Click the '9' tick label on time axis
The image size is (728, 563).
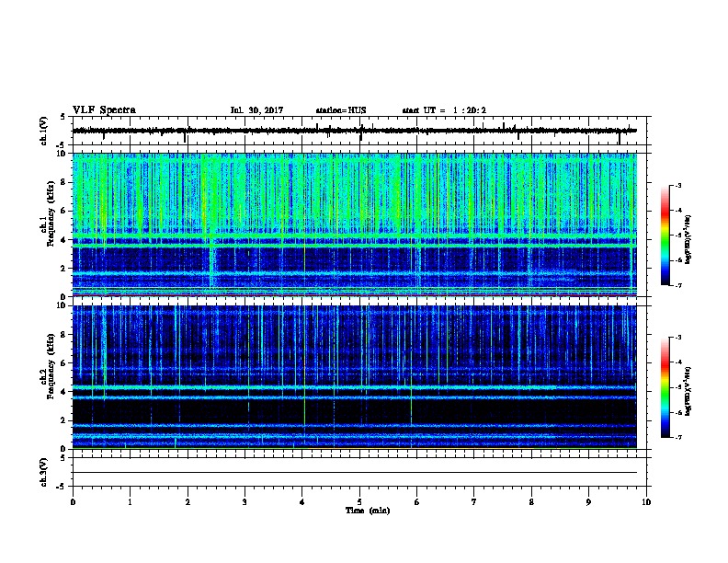tap(588, 502)
